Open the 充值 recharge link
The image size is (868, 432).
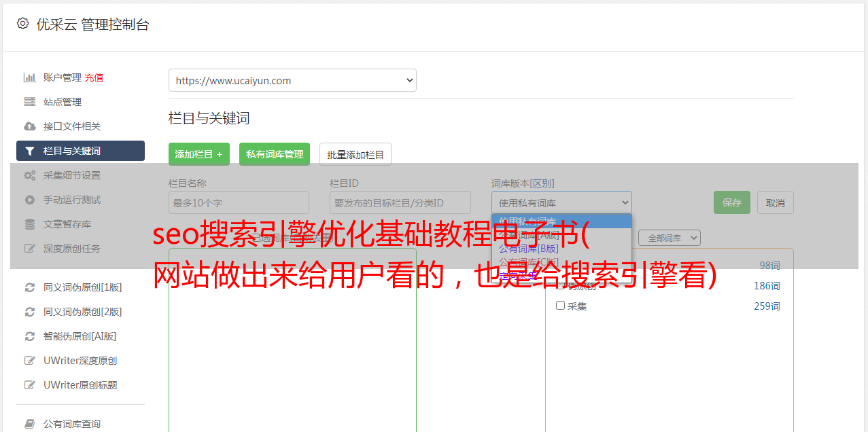(94, 77)
